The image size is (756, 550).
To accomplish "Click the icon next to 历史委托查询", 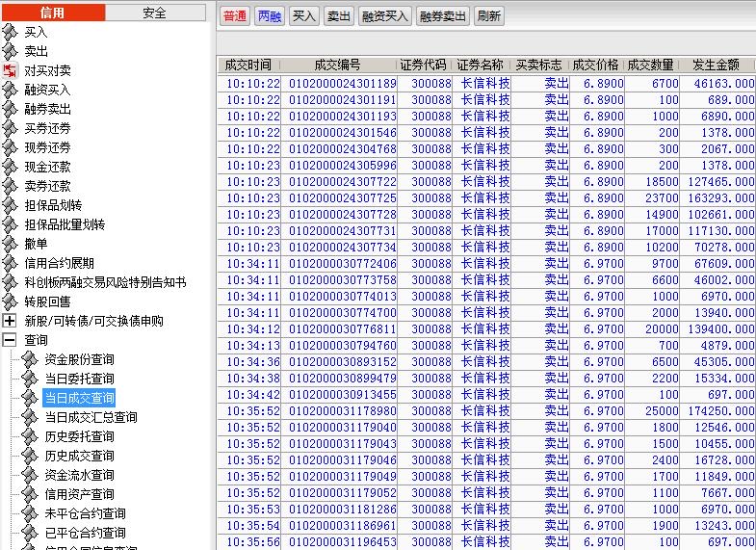I will point(30,436).
